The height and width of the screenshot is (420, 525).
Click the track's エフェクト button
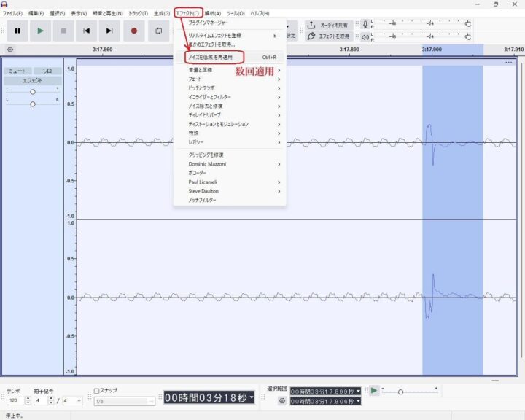(32, 81)
